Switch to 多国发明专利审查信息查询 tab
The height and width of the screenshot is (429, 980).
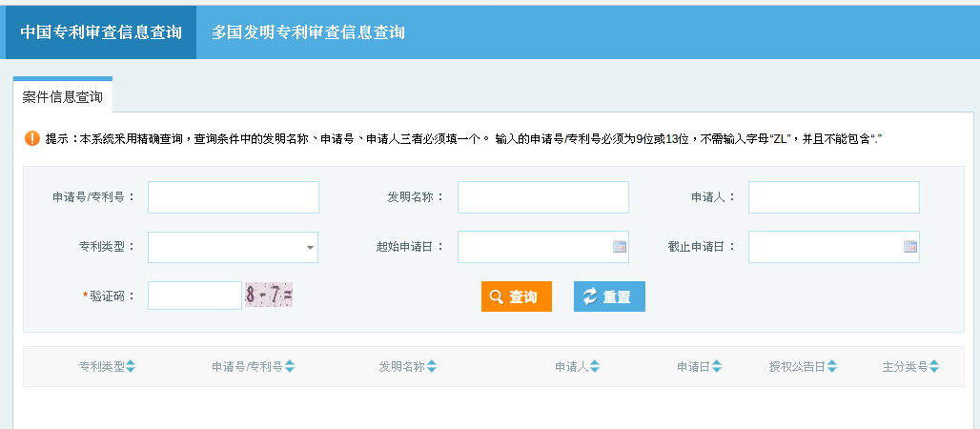(x=308, y=32)
